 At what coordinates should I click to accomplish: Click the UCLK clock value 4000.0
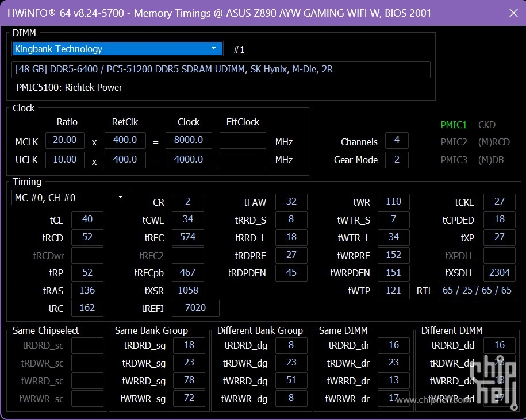(x=189, y=160)
